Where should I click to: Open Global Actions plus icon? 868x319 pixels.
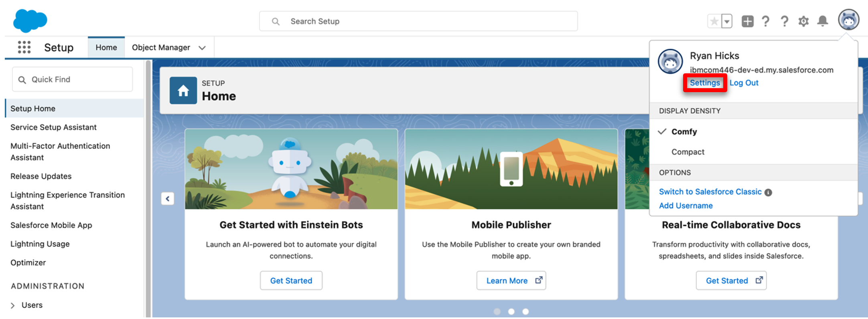(x=747, y=21)
